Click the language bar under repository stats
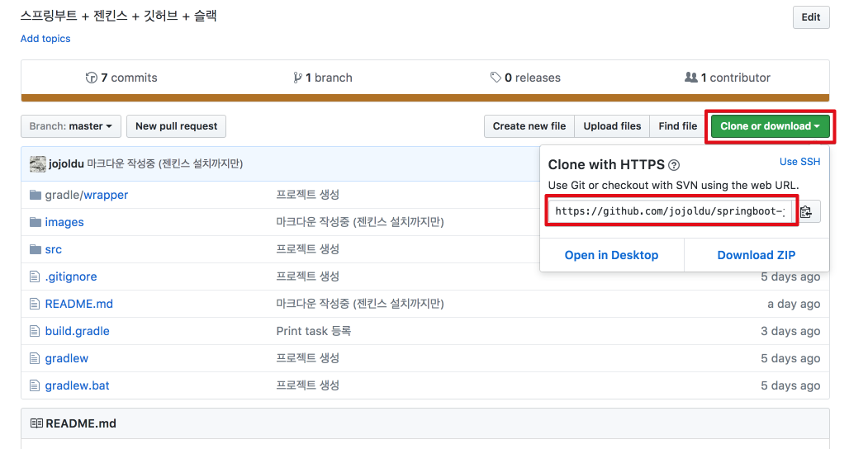Image resolution: width=868 pixels, height=449 pixels. pyautogui.click(x=425, y=98)
